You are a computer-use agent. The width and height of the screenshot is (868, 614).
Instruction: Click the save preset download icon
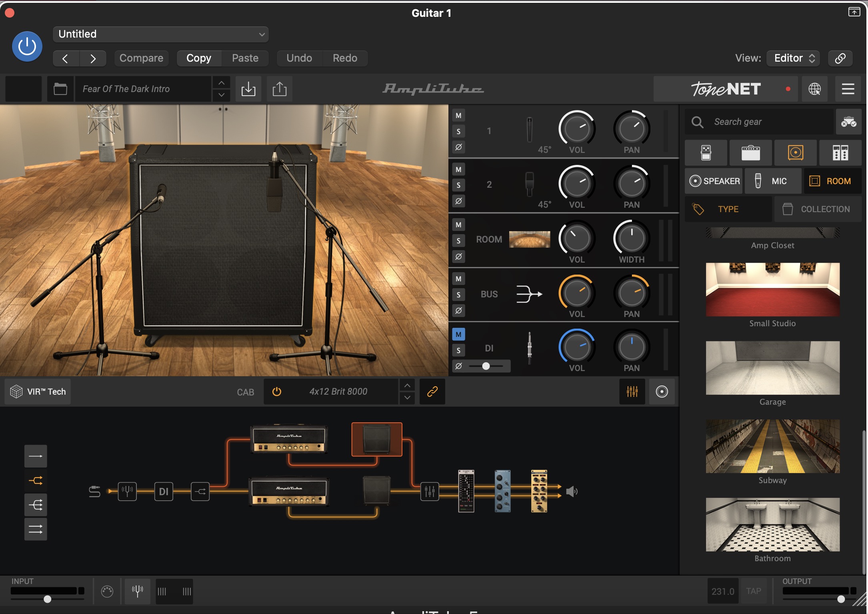pos(248,89)
